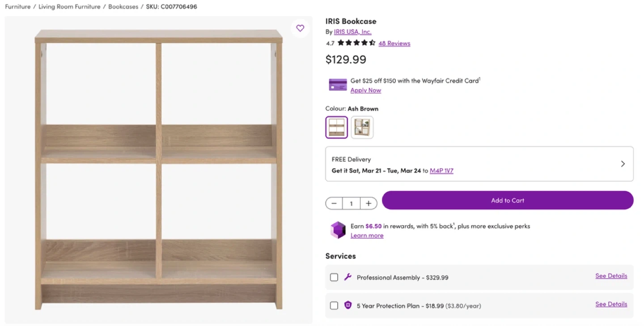Click the Professional Assembly wrench icon
The image size is (644, 326).
347,277
